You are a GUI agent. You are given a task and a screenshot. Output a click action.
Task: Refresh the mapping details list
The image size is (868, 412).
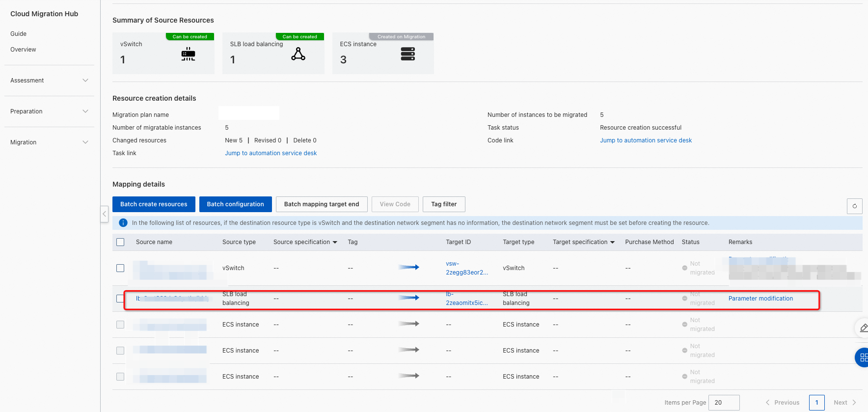855,206
